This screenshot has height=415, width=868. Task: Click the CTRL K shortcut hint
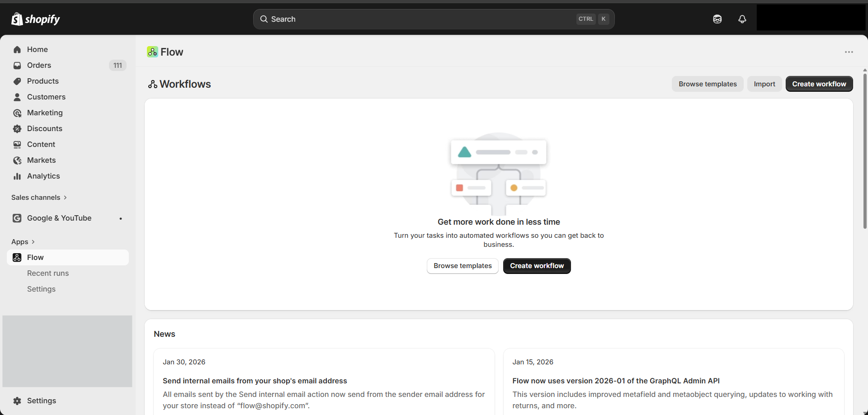593,19
